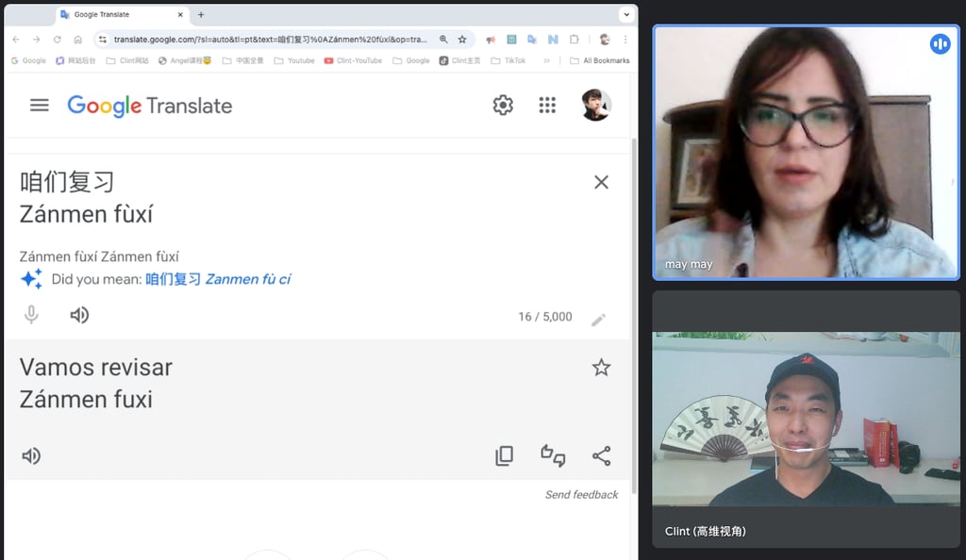Select the may may video tile
The height and width of the screenshot is (560, 966).
pyautogui.click(x=807, y=153)
